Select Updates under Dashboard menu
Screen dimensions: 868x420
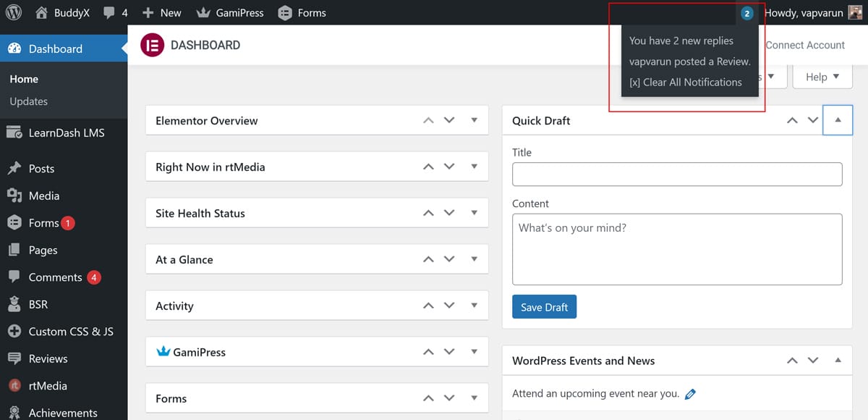[x=29, y=101]
